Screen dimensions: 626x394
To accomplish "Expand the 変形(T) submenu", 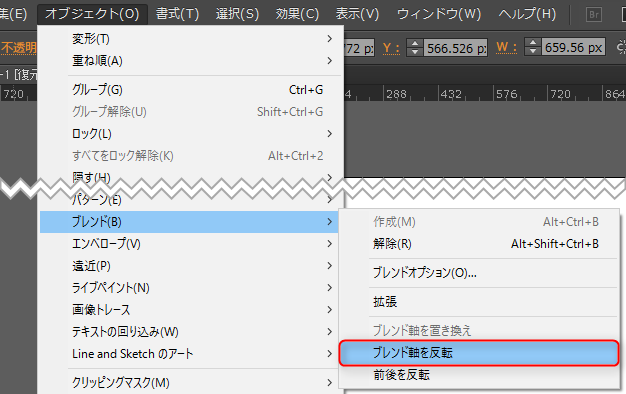I will 190,39.
